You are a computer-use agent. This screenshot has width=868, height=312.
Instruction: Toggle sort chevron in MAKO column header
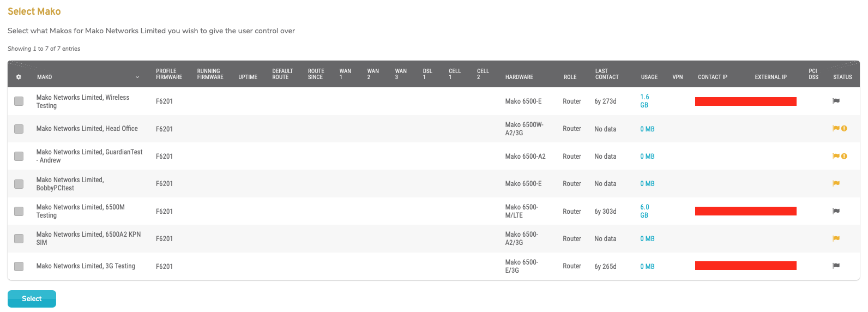[137, 77]
